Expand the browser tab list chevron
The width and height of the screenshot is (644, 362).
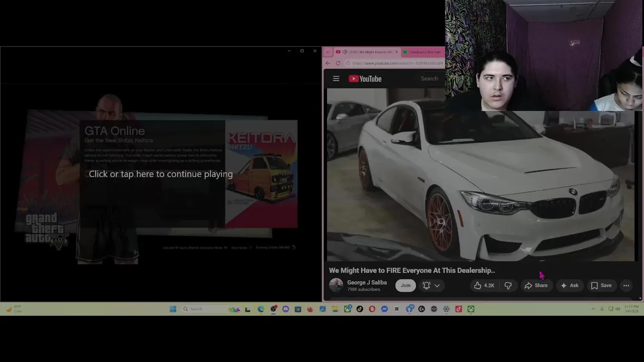click(x=328, y=52)
